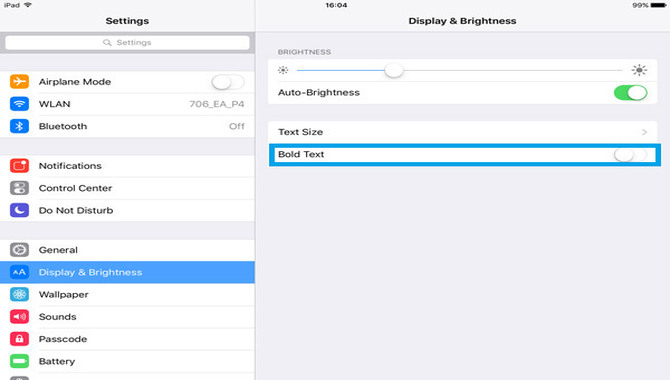
Task: Click the brightness slider handle
Action: point(394,70)
